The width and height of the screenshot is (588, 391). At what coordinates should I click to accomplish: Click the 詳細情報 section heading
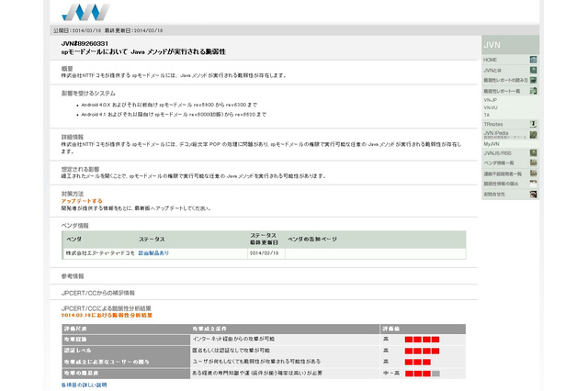click(x=73, y=137)
